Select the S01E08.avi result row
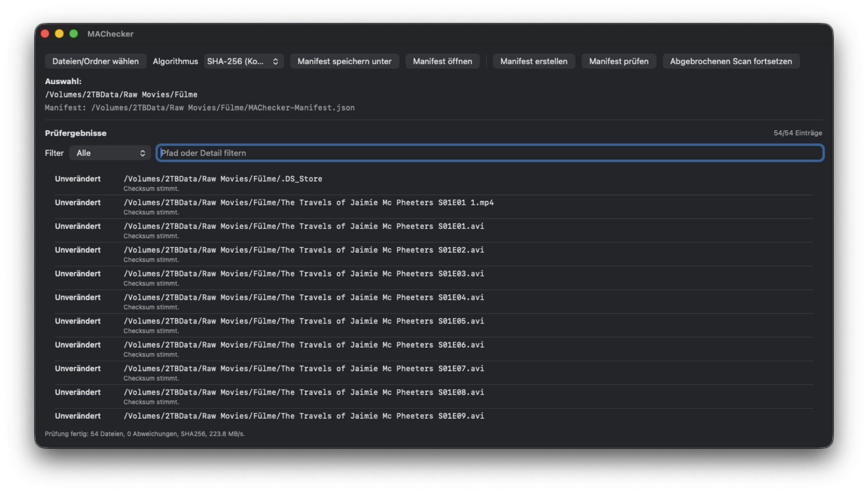The width and height of the screenshot is (868, 494). tap(434, 396)
